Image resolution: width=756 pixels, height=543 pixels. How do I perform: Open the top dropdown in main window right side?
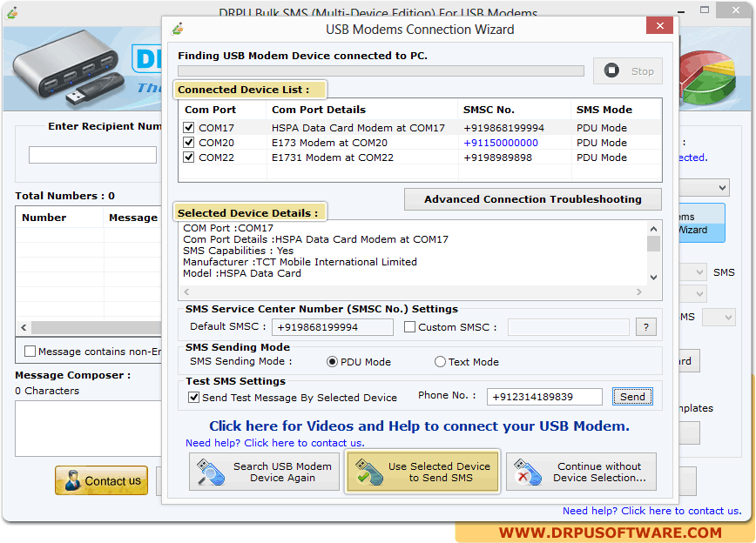pos(704,187)
